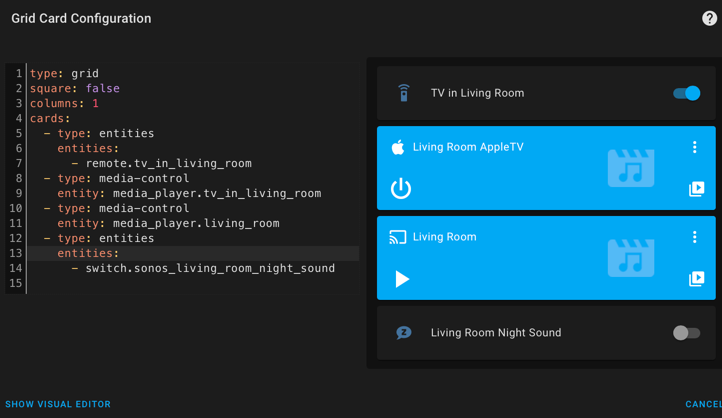This screenshot has height=418, width=722.
Task: Turn off TV in Living Room toggle
Action: point(686,93)
